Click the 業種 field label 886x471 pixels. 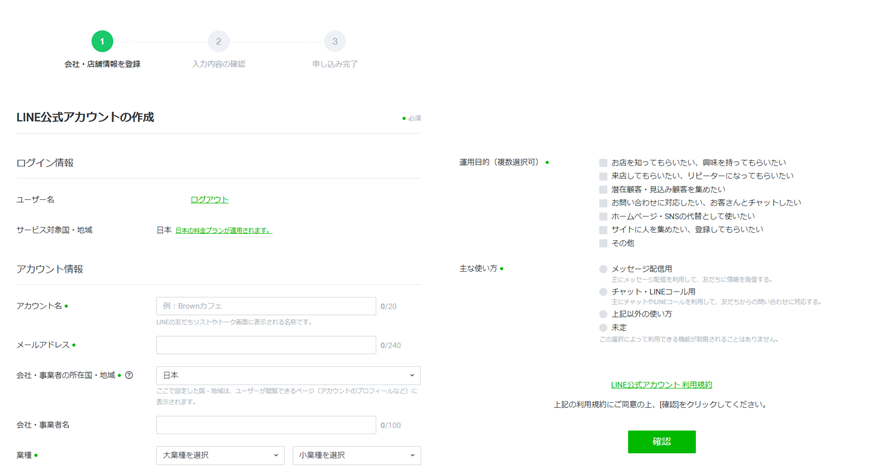click(x=24, y=455)
